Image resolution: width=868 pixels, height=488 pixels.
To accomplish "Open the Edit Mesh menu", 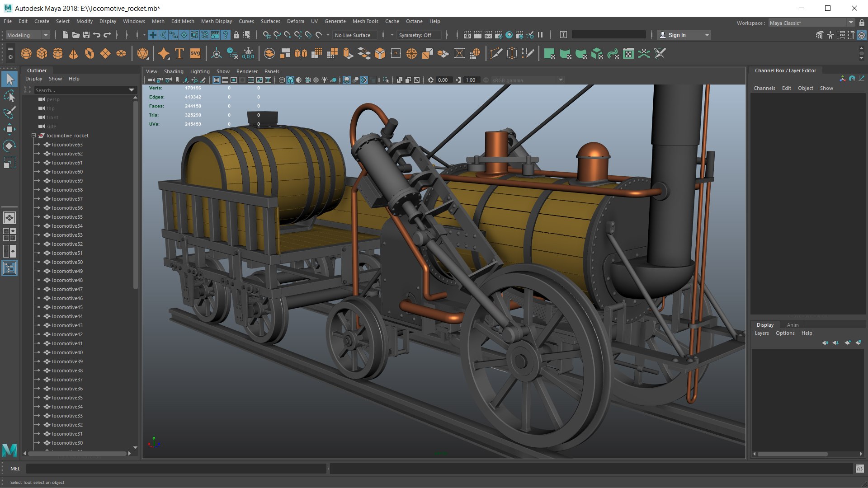I will pyautogui.click(x=183, y=21).
